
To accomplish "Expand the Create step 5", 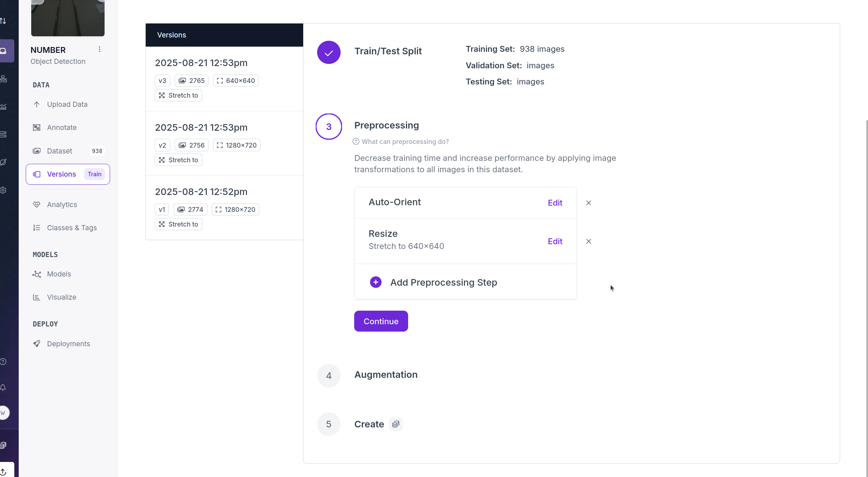I will click(x=369, y=424).
